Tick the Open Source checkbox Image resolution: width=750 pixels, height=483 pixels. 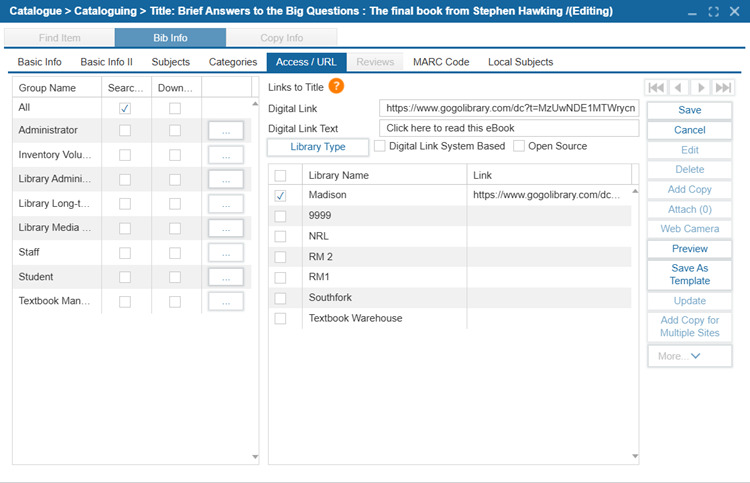pyautogui.click(x=519, y=146)
